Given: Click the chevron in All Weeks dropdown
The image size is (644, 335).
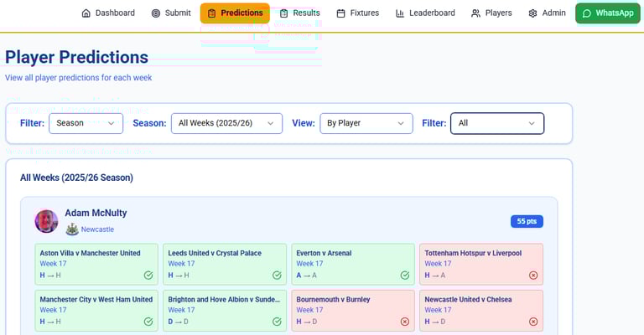Looking at the screenshot, I should (x=270, y=123).
